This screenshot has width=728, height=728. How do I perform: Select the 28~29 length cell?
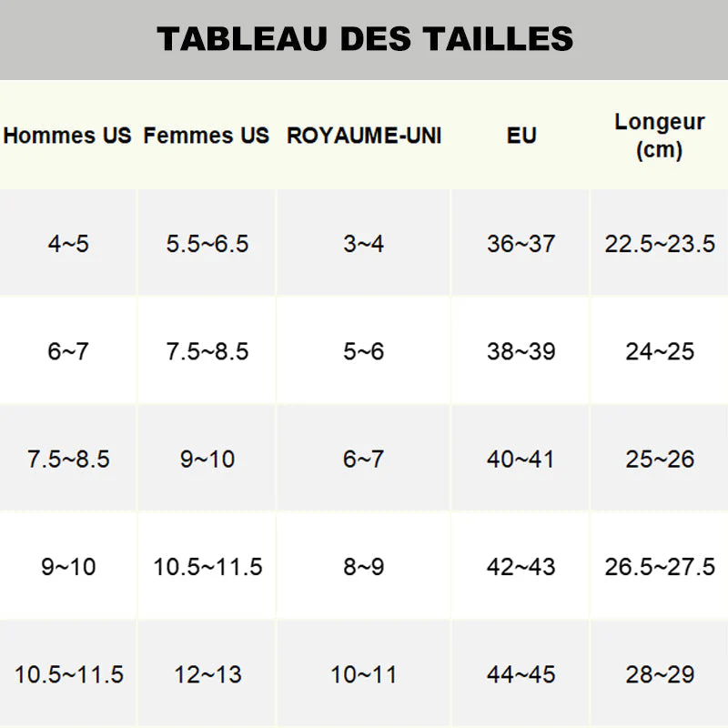coord(660,675)
